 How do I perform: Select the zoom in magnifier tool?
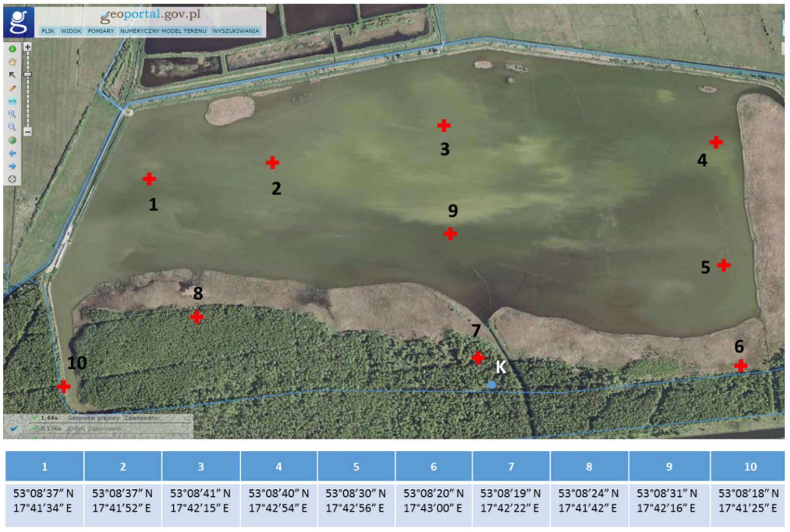pyautogui.click(x=12, y=114)
